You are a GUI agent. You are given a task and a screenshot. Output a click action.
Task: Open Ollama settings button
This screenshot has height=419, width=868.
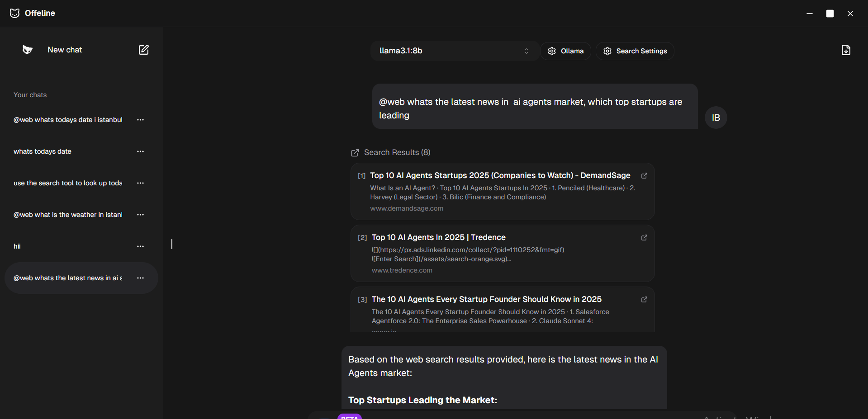565,51
